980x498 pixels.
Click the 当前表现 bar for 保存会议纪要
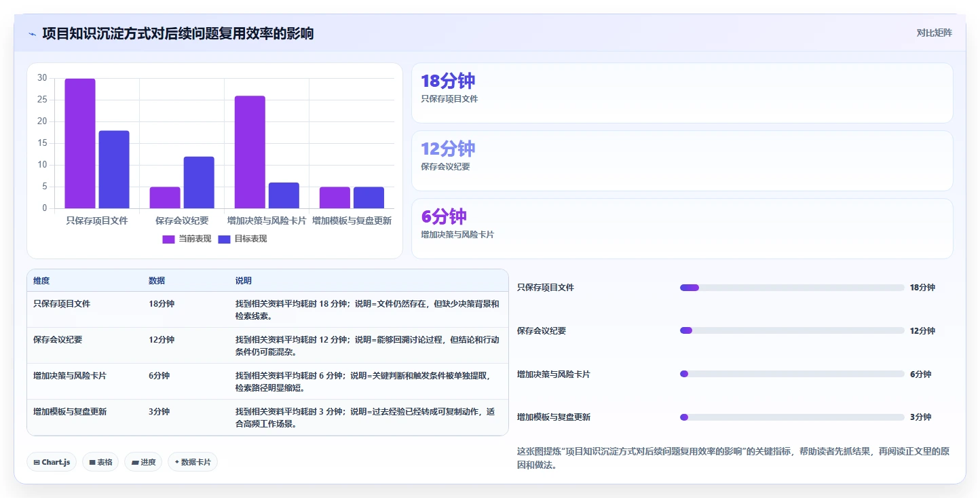point(165,197)
